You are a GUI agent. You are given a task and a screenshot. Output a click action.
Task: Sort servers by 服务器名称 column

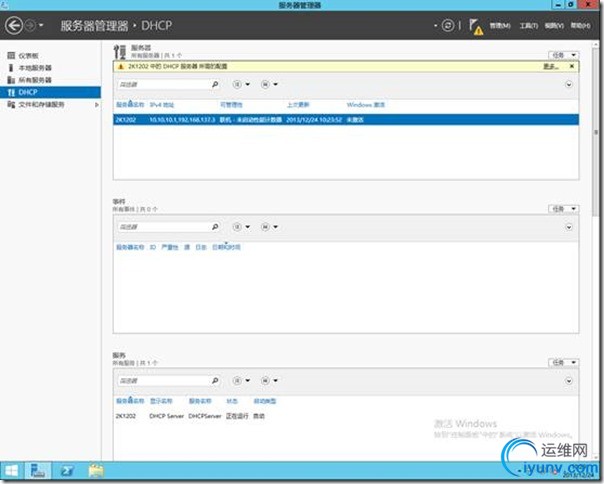(130, 105)
